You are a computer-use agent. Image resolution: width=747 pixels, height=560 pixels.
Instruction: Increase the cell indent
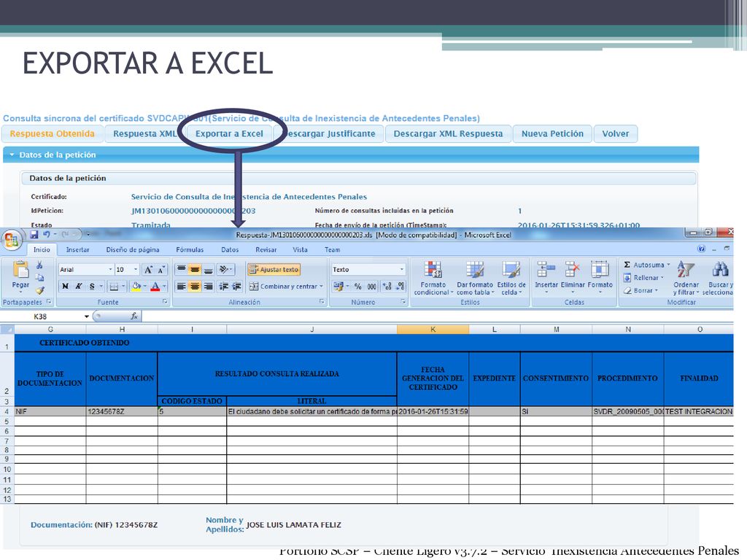click(x=237, y=286)
